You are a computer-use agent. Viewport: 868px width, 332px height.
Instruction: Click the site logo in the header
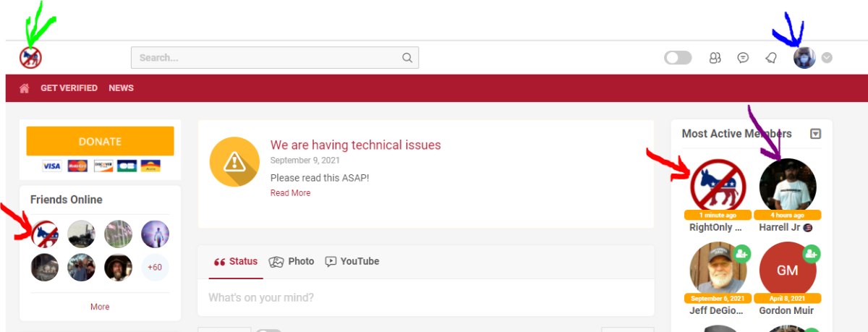click(x=30, y=58)
